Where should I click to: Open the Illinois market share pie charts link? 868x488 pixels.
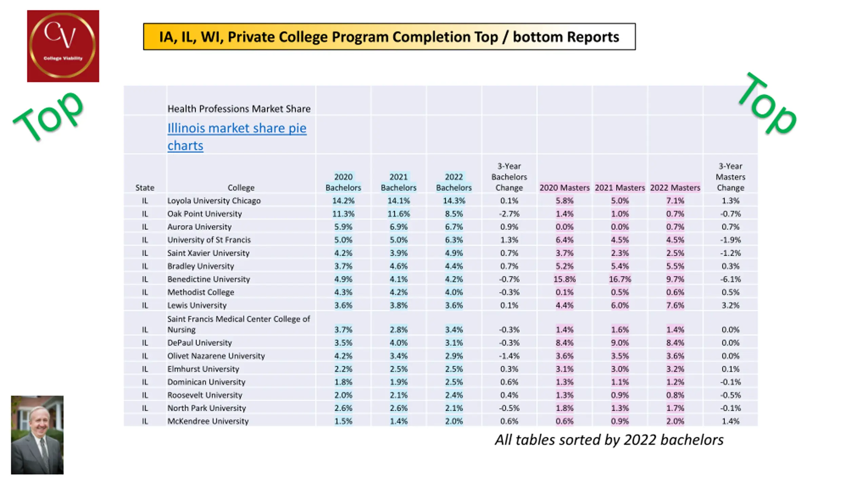[x=237, y=137]
